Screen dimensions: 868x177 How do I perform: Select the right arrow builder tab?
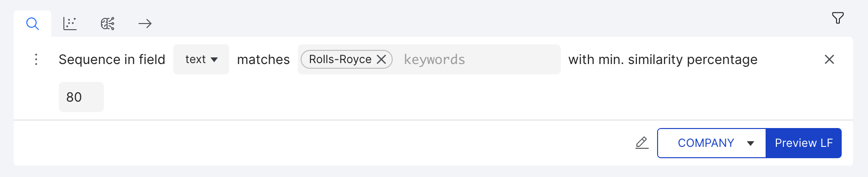tap(145, 24)
